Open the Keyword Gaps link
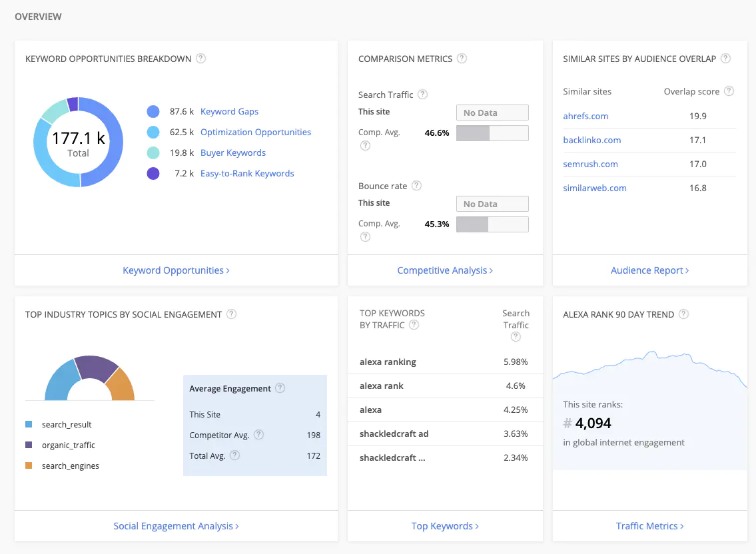 [x=229, y=111]
